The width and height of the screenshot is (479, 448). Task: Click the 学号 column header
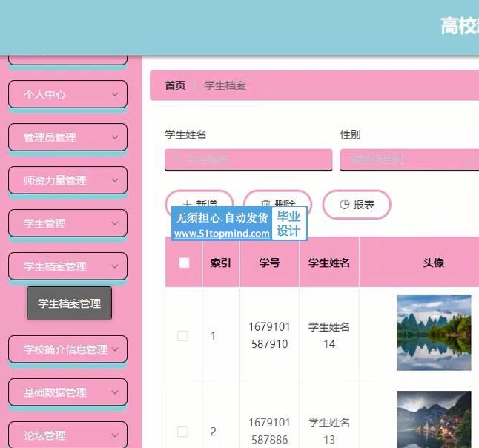(269, 263)
